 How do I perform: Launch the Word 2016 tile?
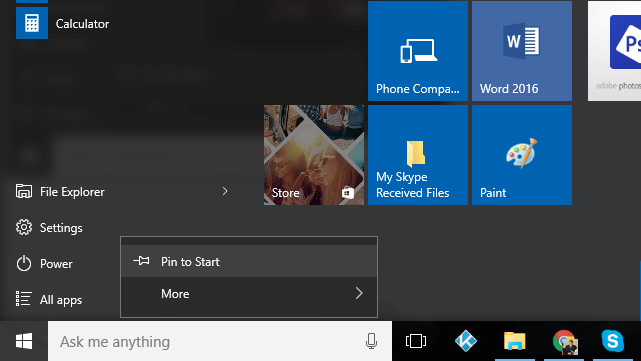pos(522,51)
